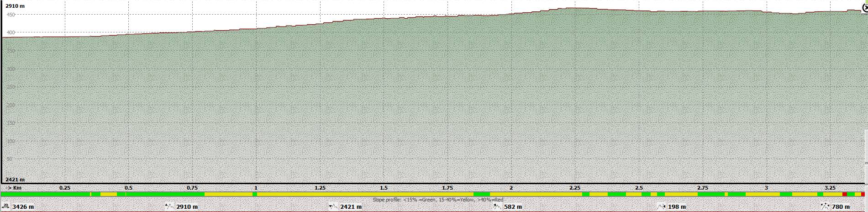The image size is (868, 212).
Task: Click the Slope profile legend text
Action: click(x=438, y=200)
